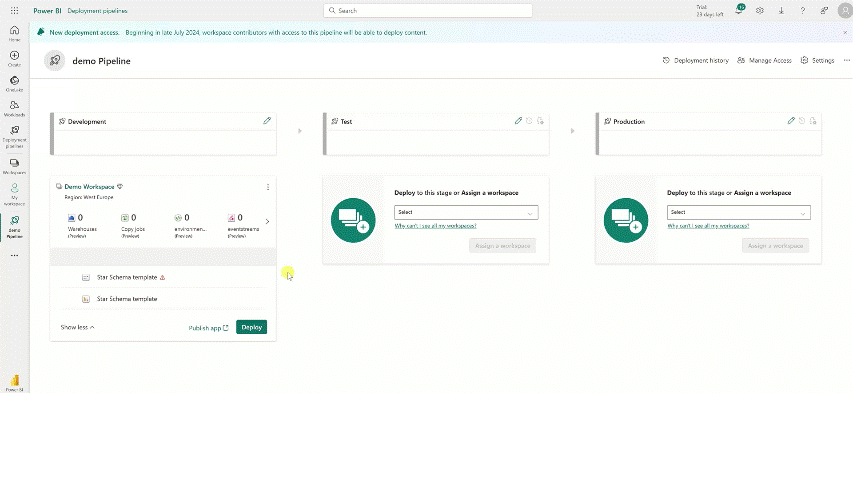Open the Production stage workspace Select dropdown

click(738, 212)
